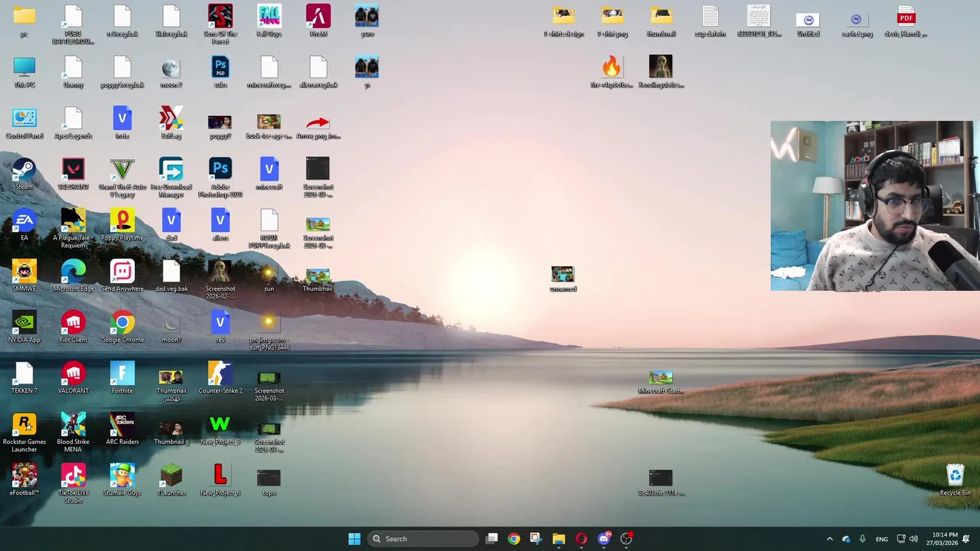Open the Windows Start menu
Viewport: 980px width, 551px height.
354,539
